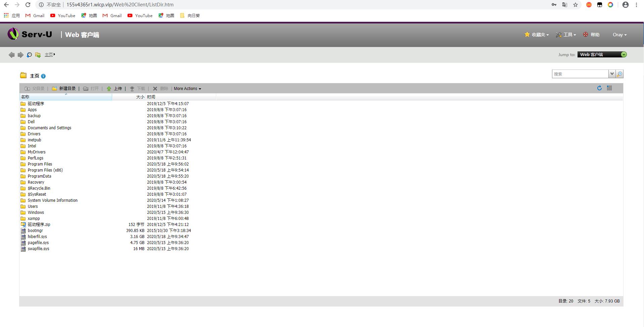This screenshot has height=327, width=644.
Task: Sort by the 名称 column header
Action: coord(65,97)
